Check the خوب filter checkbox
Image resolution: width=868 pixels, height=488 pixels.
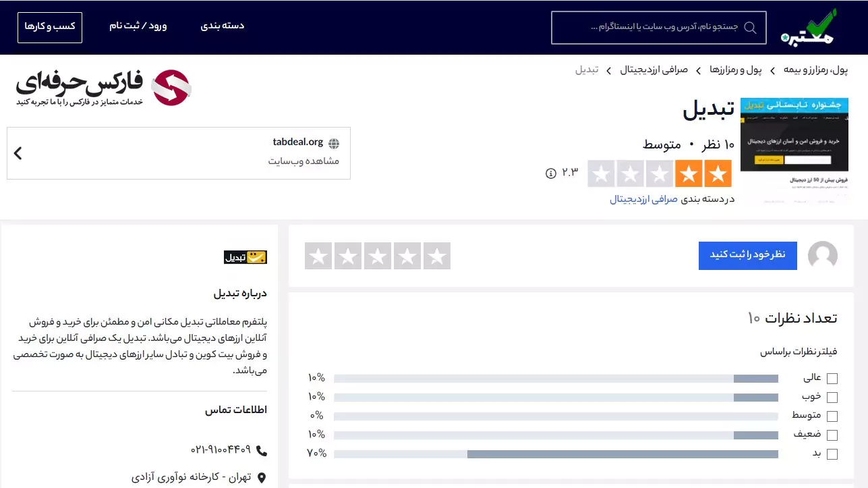(832, 398)
